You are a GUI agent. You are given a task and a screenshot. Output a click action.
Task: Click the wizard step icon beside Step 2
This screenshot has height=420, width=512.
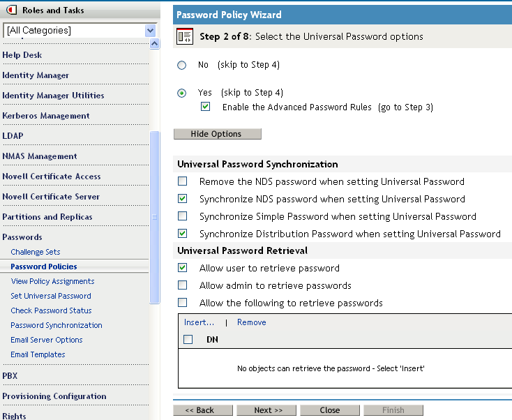(184, 36)
